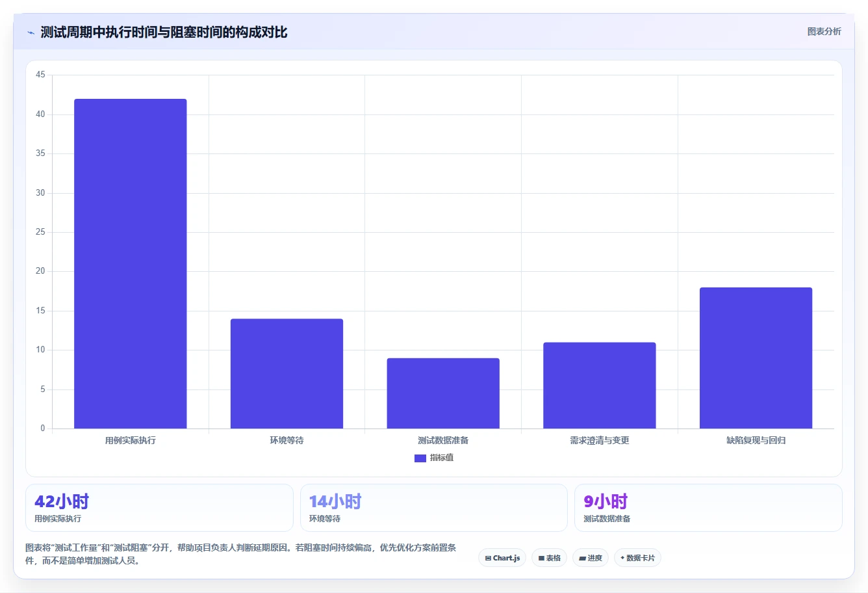Click y-axis value 40

[40, 114]
